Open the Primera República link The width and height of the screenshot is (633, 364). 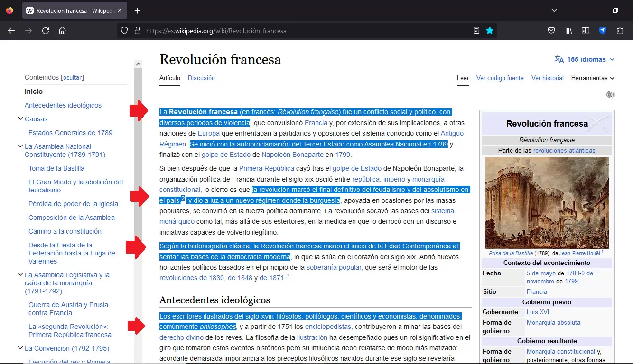coord(267,168)
